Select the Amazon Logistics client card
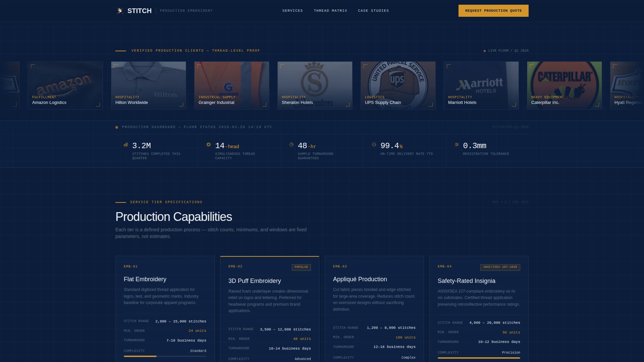 point(65,85)
